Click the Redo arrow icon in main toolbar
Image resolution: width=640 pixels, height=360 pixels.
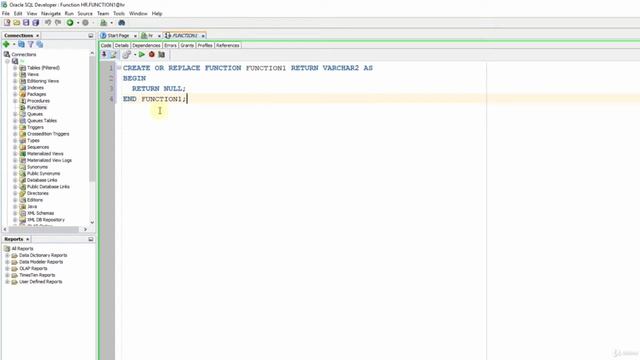58,23
